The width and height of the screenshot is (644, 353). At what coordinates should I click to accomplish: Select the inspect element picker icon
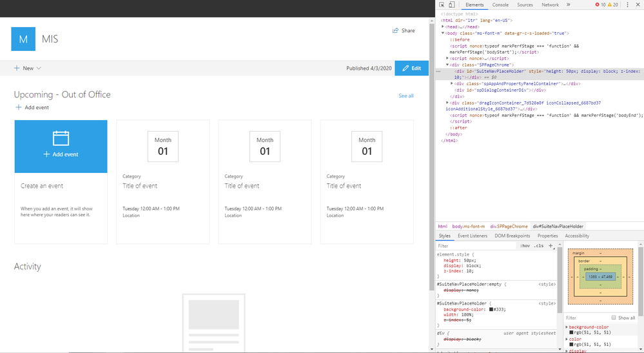[x=442, y=5]
